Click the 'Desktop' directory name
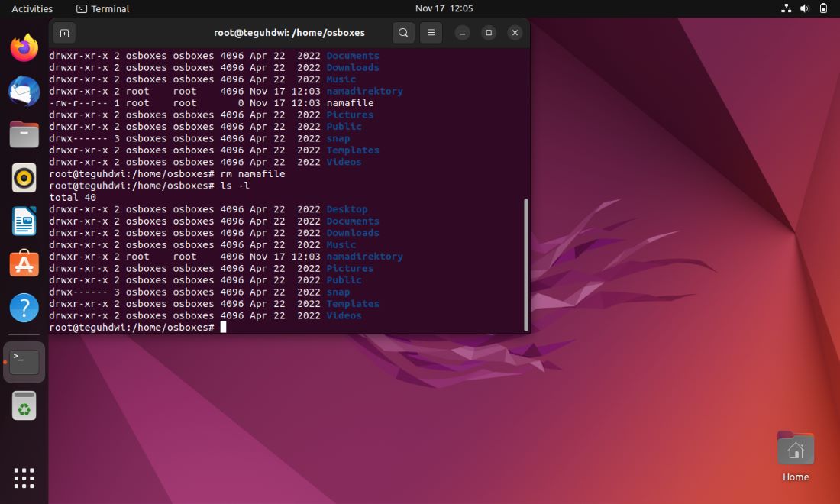The image size is (840, 504). [x=347, y=209]
